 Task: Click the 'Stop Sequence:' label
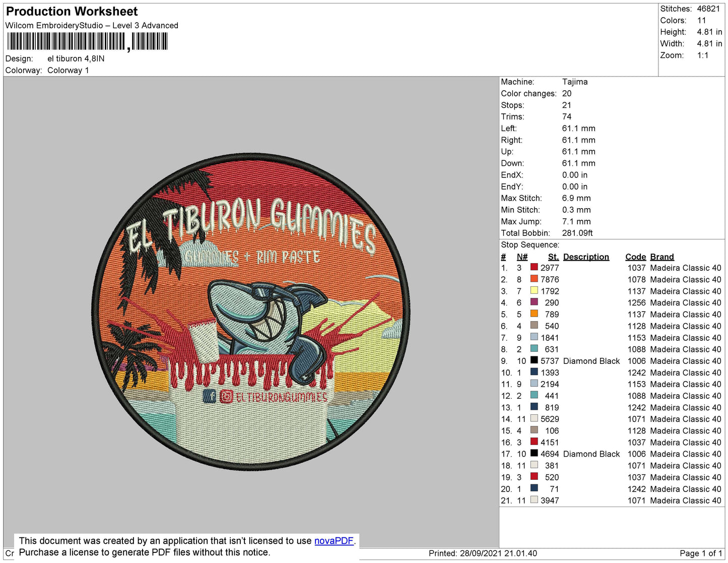point(530,244)
